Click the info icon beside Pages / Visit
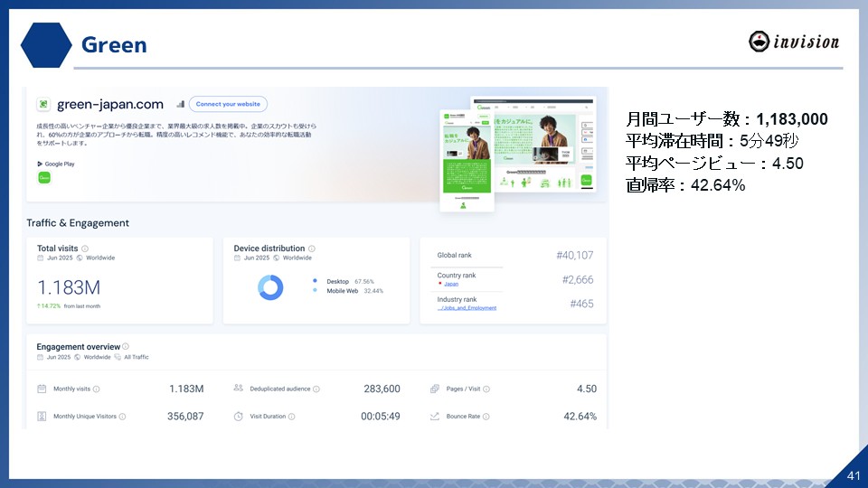The width and height of the screenshot is (868, 488). [486, 389]
